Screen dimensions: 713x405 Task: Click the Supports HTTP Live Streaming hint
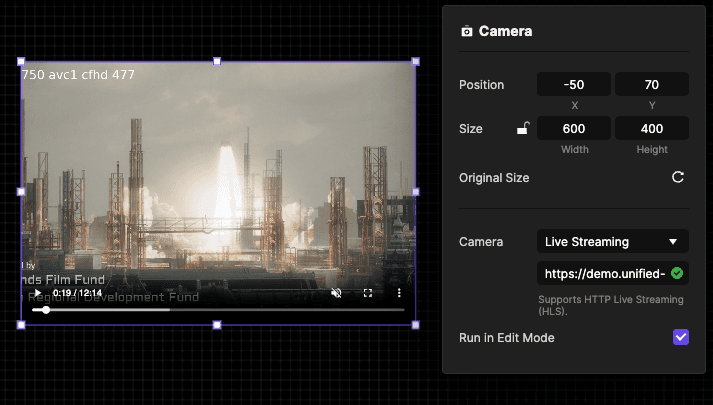611,305
